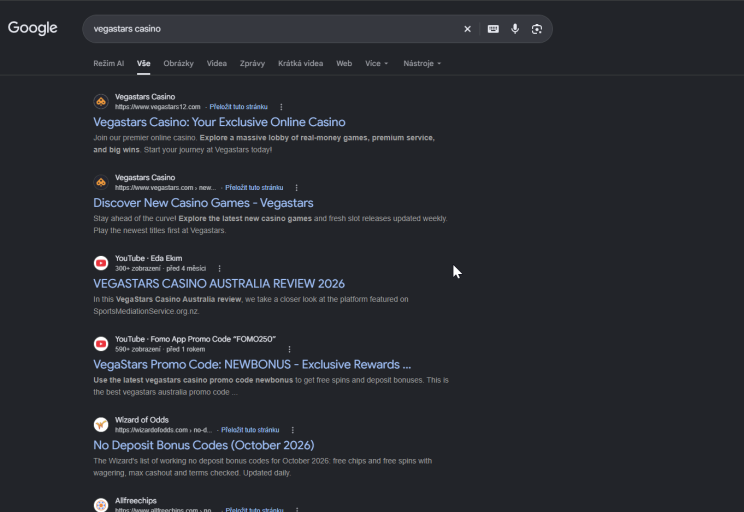
Task: Open the three-dot menu for the vegastars12.com result
Action: click(281, 107)
